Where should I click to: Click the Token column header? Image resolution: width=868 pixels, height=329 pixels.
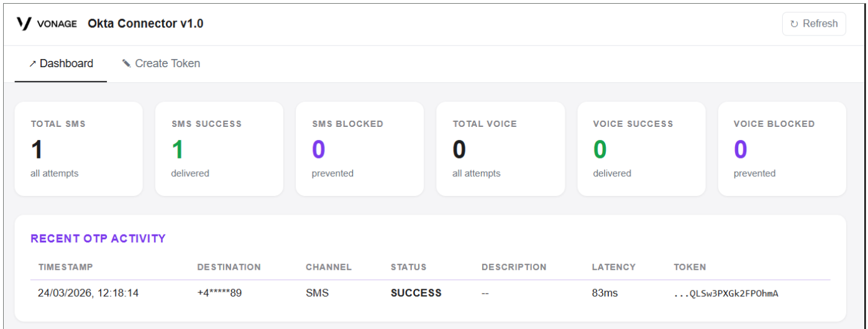click(690, 267)
